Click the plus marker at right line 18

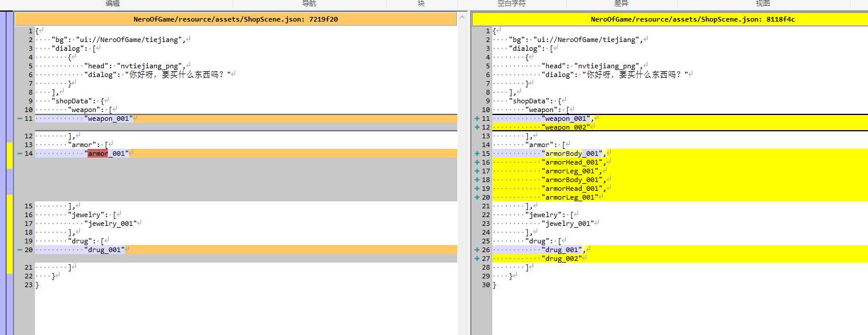pyautogui.click(x=477, y=180)
